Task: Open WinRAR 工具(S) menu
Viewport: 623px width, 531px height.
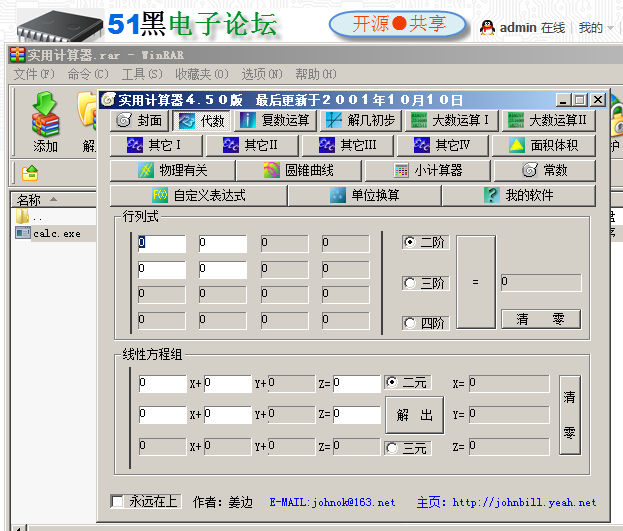Action: [142, 74]
